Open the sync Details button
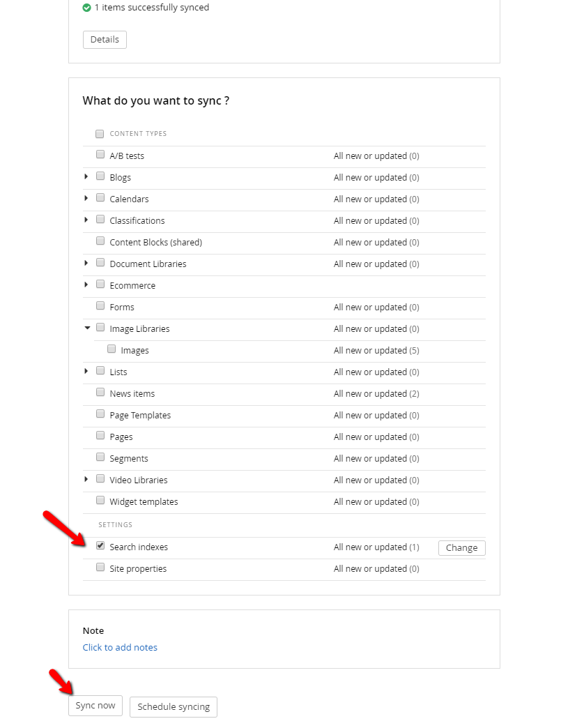 click(x=105, y=40)
